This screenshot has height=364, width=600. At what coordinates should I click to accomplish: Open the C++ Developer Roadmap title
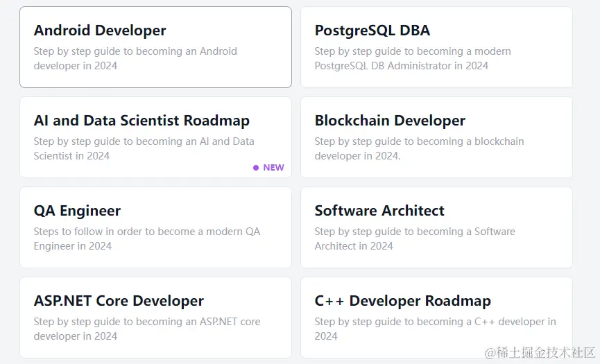click(x=402, y=301)
